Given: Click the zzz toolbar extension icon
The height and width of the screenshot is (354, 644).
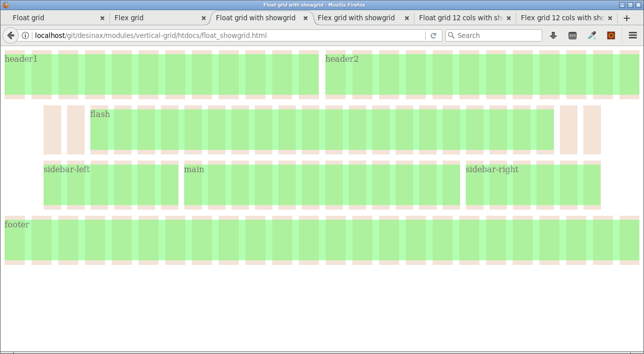Looking at the screenshot, I should [573, 35].
